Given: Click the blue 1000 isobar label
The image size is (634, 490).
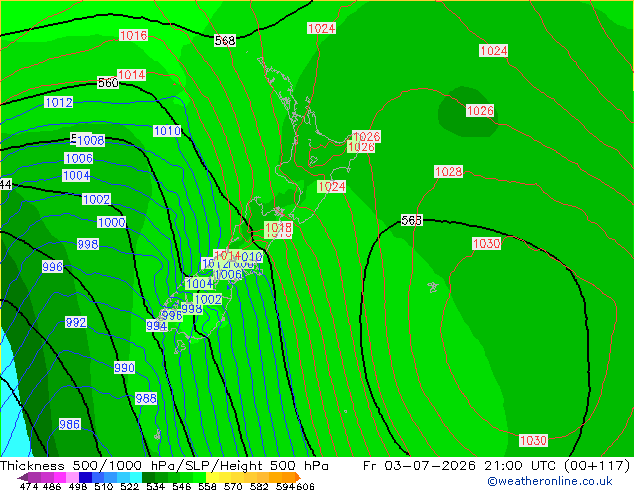Looking at the screenshot, I should click(x=112, y=222).
